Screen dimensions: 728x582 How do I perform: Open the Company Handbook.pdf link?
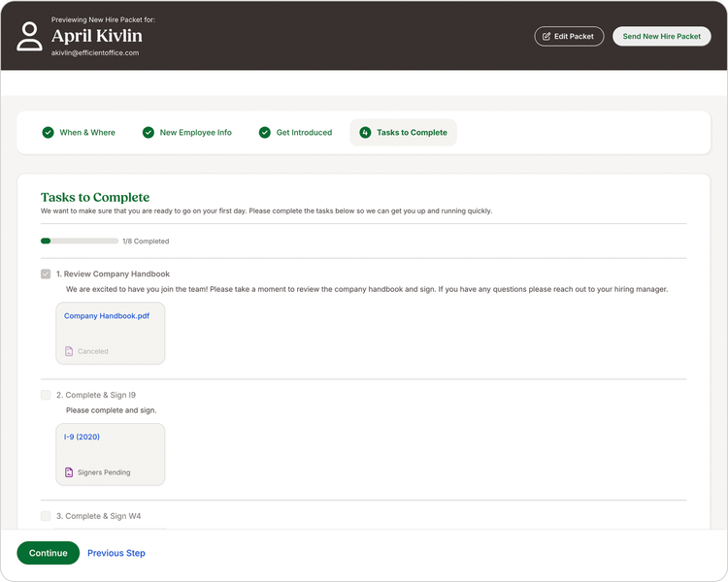(107, 316)
